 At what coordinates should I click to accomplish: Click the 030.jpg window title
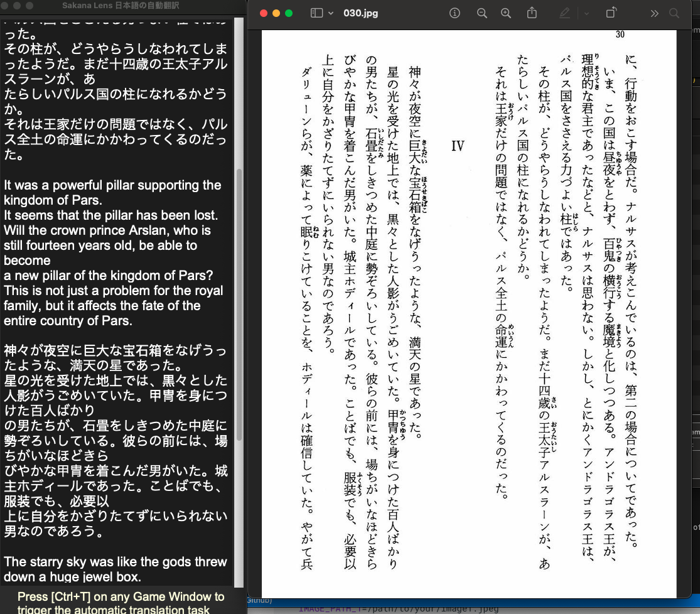pos(361,13)
